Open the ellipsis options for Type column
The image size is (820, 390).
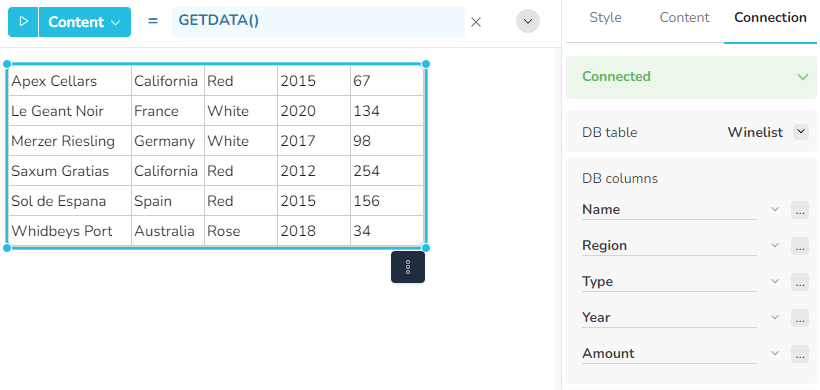tap(800, 282)
